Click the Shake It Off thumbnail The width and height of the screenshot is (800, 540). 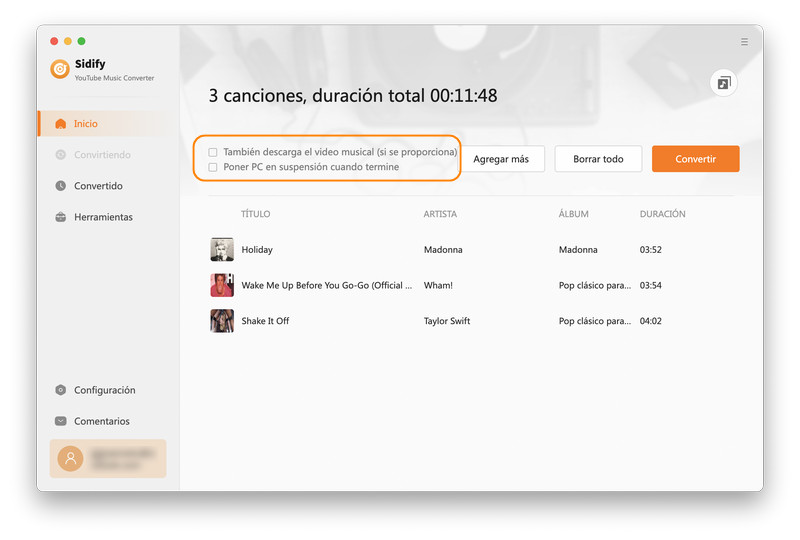[x=222, y=321]
